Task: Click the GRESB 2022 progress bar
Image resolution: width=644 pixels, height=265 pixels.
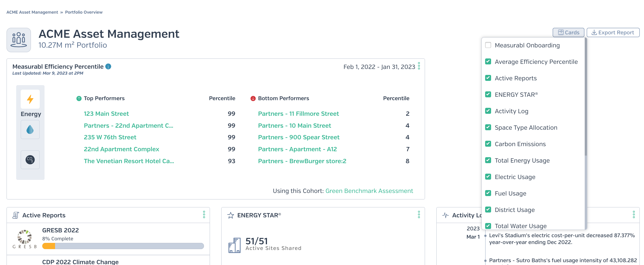Action: (x=123, y=246)
